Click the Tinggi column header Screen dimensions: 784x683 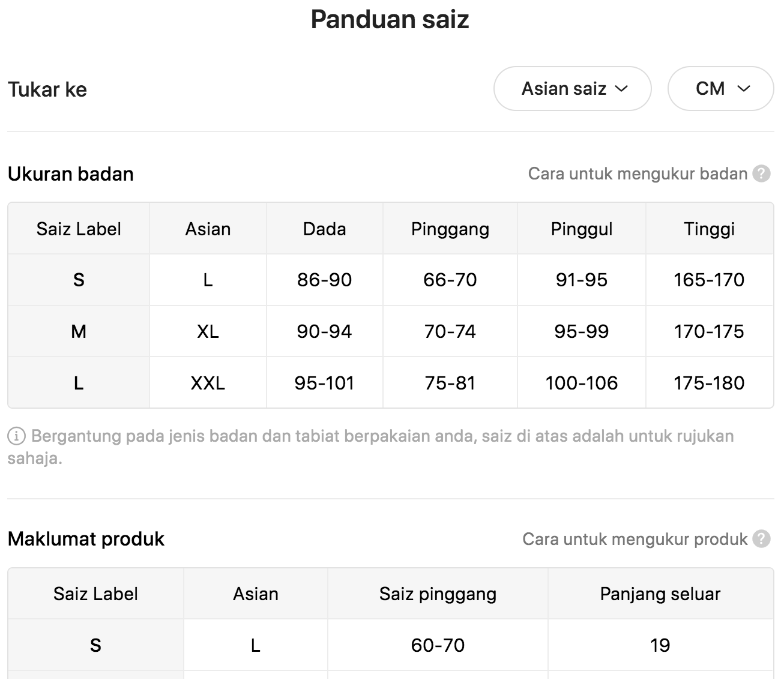[710, 229]
